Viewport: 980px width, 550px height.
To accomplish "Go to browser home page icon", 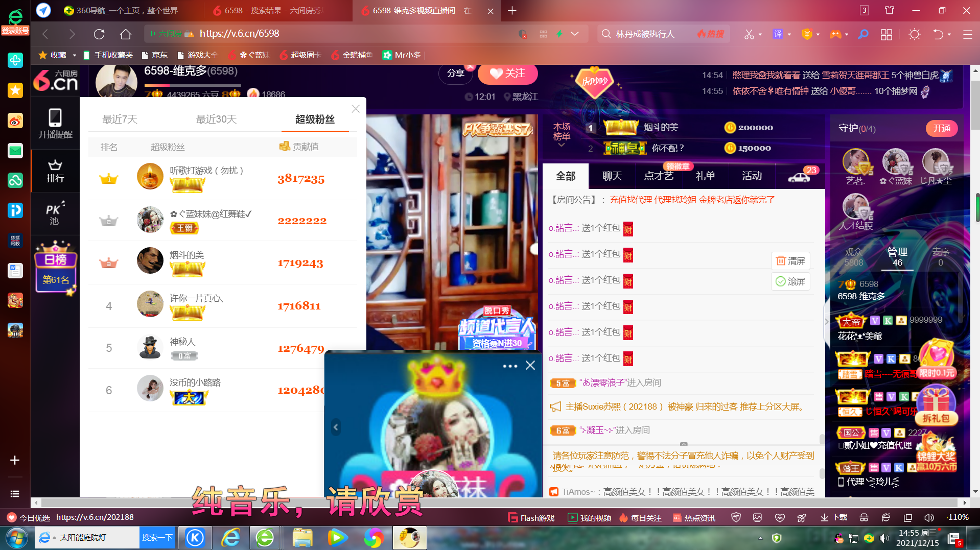I will click(x=126, y=34).
